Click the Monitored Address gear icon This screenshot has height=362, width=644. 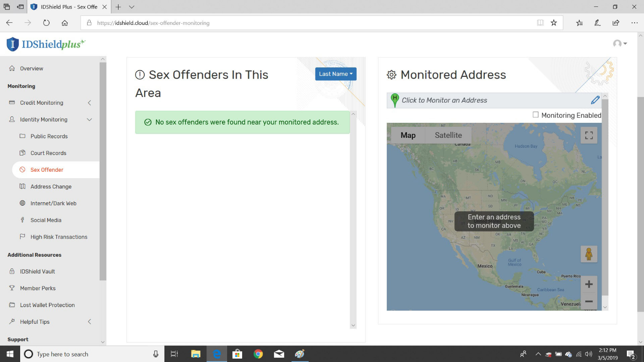click(x=392, y=75)
